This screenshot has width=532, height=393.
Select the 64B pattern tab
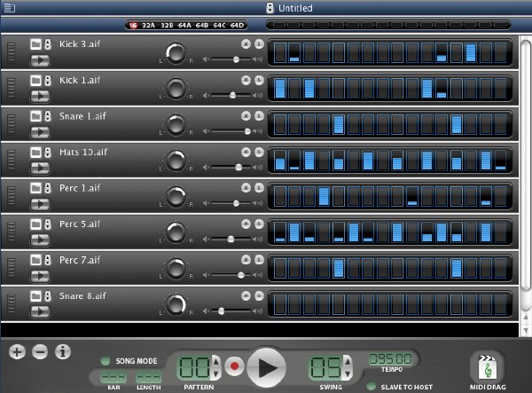[202, 25]
